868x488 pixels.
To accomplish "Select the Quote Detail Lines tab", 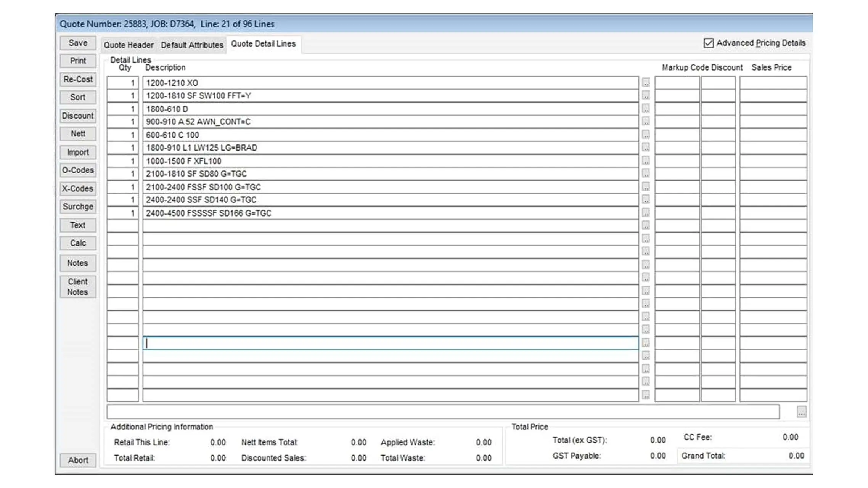I will coord(263,44).
